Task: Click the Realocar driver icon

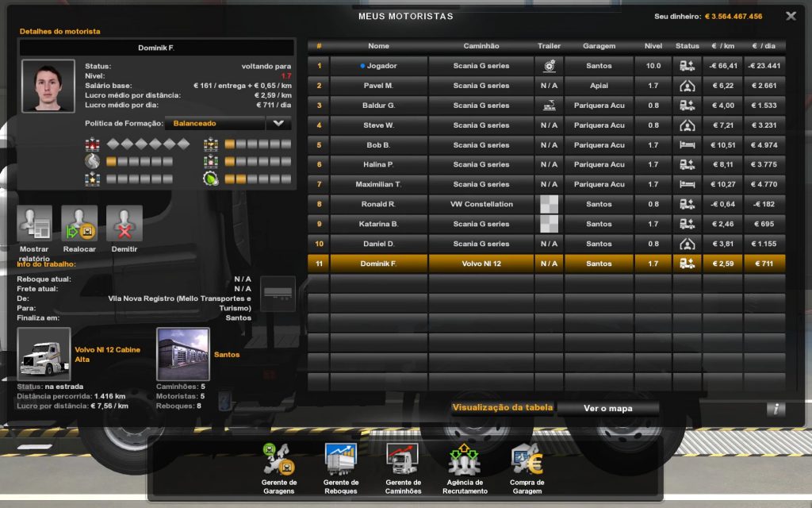Action: click(79, 224)
